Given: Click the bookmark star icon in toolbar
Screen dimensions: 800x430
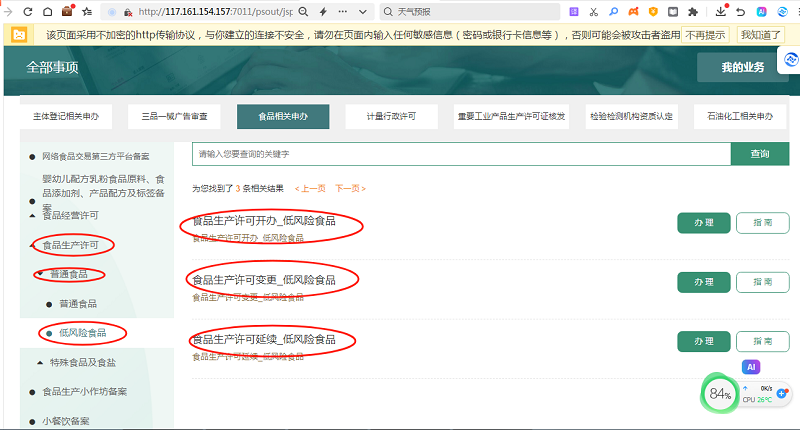Looking at the screenshot, I should point(87,11).
